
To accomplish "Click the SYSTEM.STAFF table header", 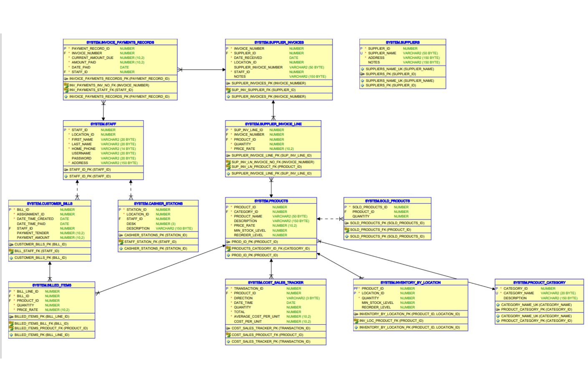I will (x=103, y=124).
